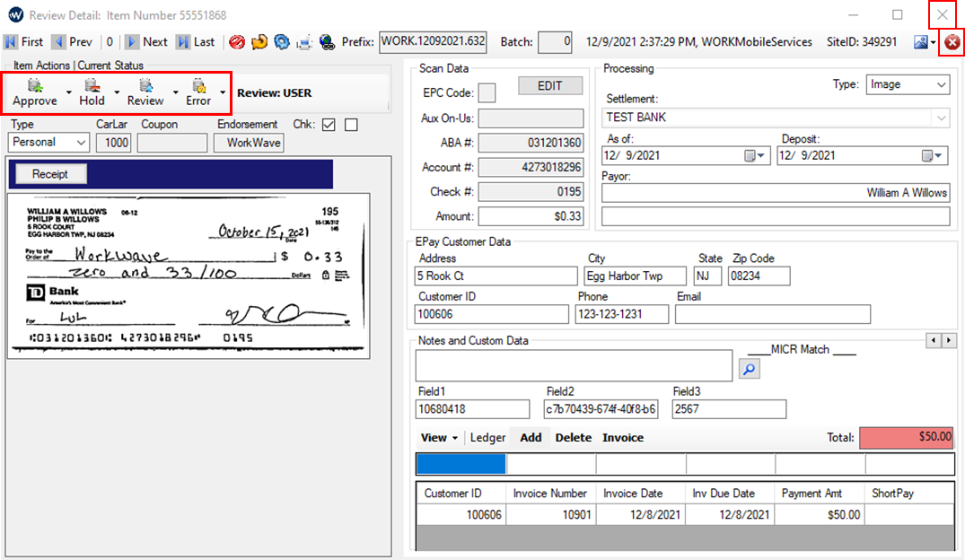Screen dimensions: 965x560
Task: Click the red circle X exit icon
Action: click(x=952, y=42)
